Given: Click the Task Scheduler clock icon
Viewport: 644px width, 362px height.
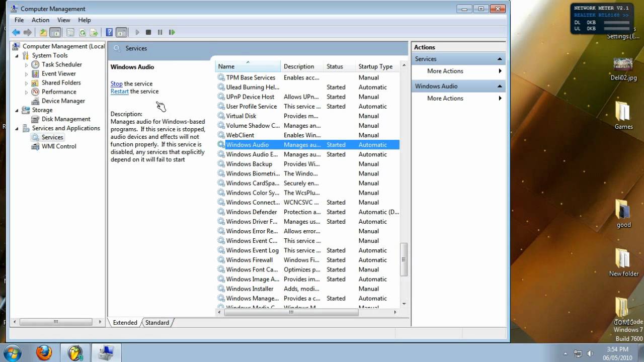Looking at the screenshot, I should (35, 64).
